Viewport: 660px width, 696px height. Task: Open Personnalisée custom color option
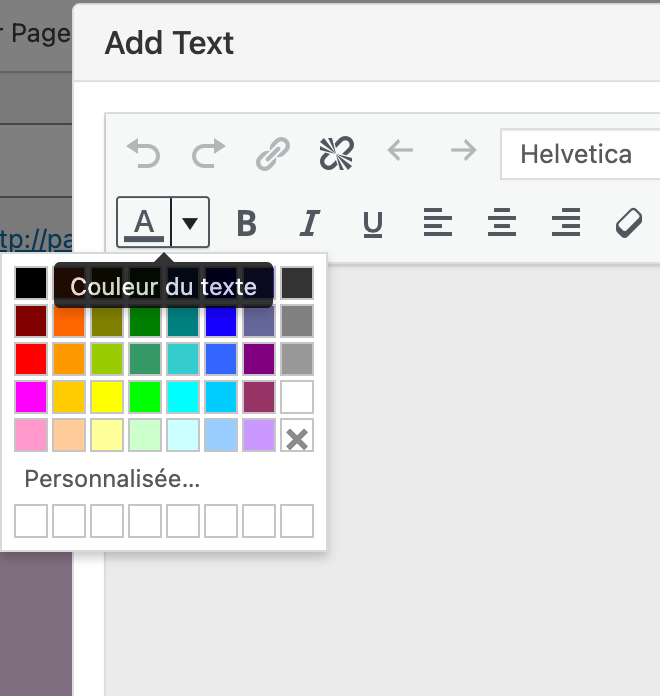point(112,479)
